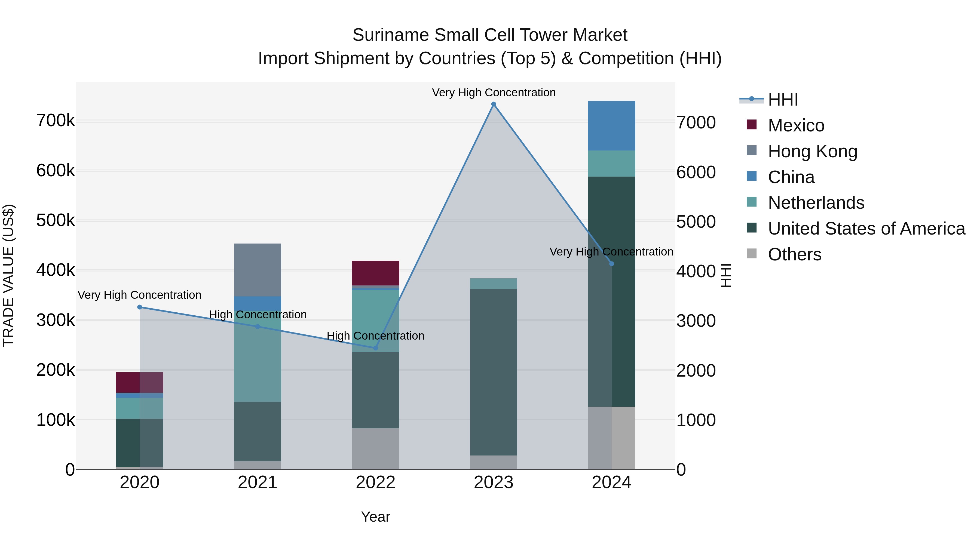Click the 100k left axis tick label

coord(56,420)
